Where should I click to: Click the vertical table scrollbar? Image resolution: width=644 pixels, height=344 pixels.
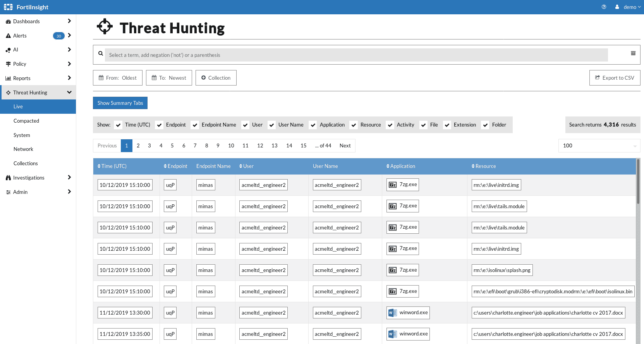click(638, 182)
